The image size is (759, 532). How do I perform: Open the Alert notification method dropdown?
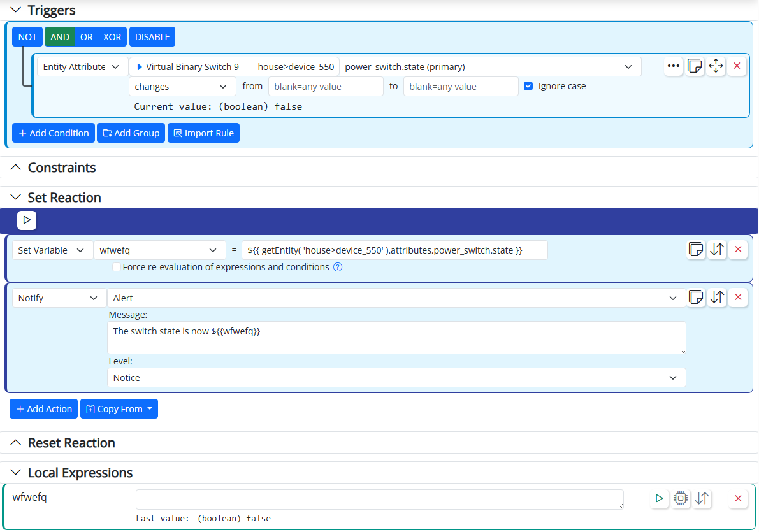tap(396, 298)
